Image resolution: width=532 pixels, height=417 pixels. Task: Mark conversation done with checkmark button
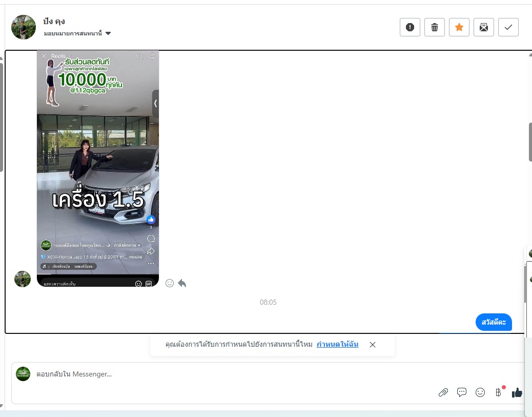pyautogui.click(x=508, y=27)
